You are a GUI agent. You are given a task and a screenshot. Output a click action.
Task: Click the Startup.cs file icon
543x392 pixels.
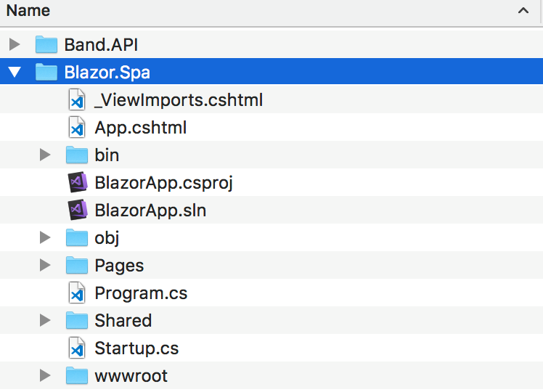click(x=77, y=348)
